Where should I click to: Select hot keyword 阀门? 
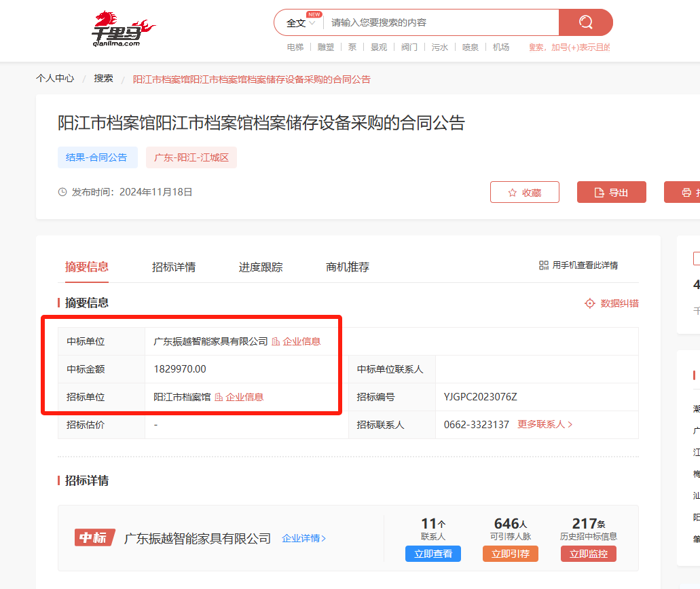(x=409, y=47)
